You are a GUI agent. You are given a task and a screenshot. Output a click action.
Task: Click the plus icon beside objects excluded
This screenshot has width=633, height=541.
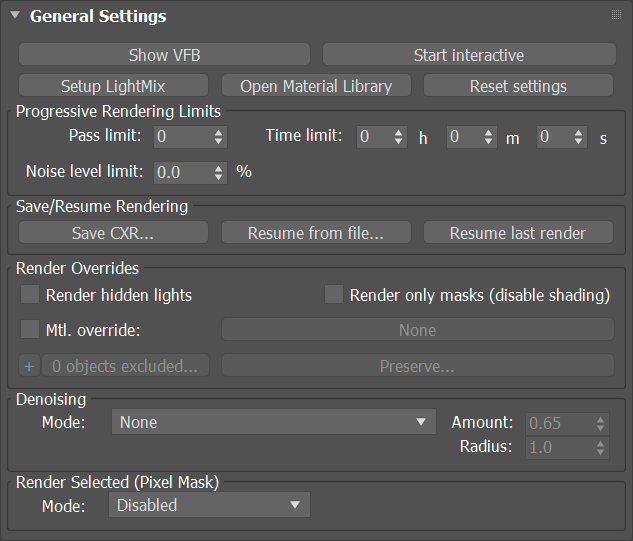pos(29,366)
